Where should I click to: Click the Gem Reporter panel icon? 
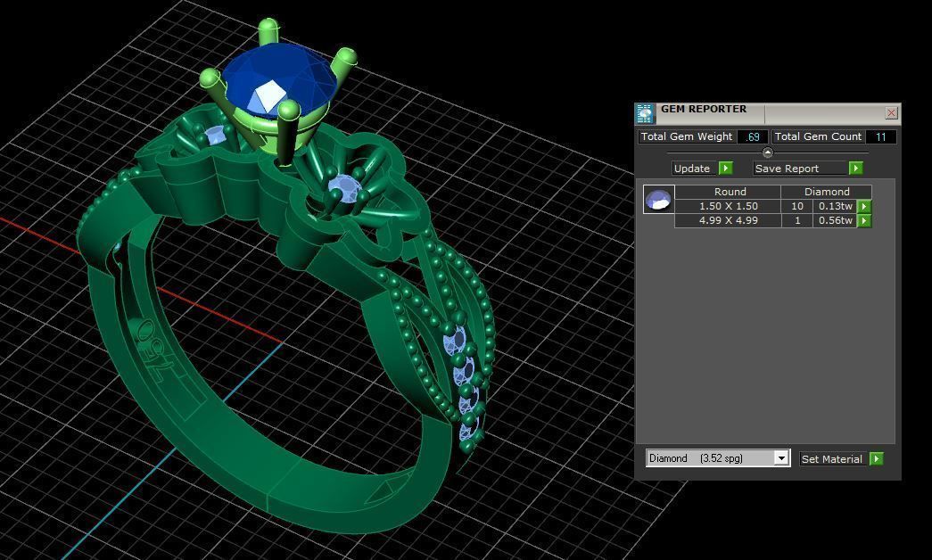coord(644,113)
